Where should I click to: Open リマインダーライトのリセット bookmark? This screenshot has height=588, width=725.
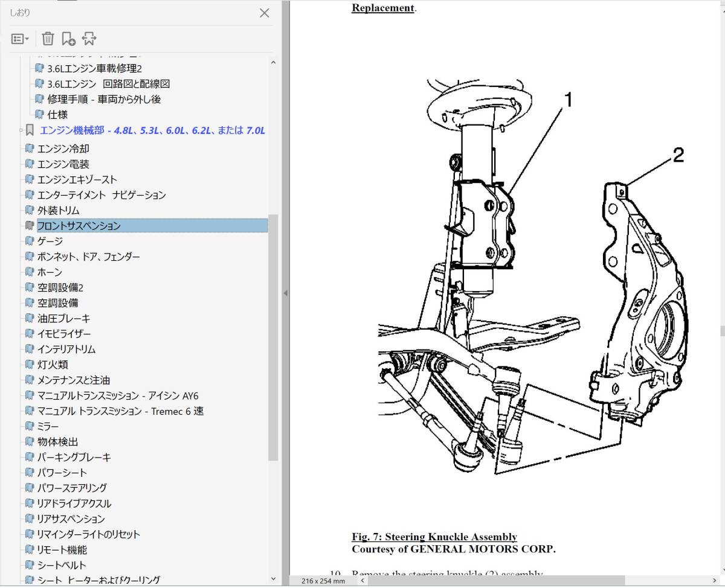coord(88,534)
